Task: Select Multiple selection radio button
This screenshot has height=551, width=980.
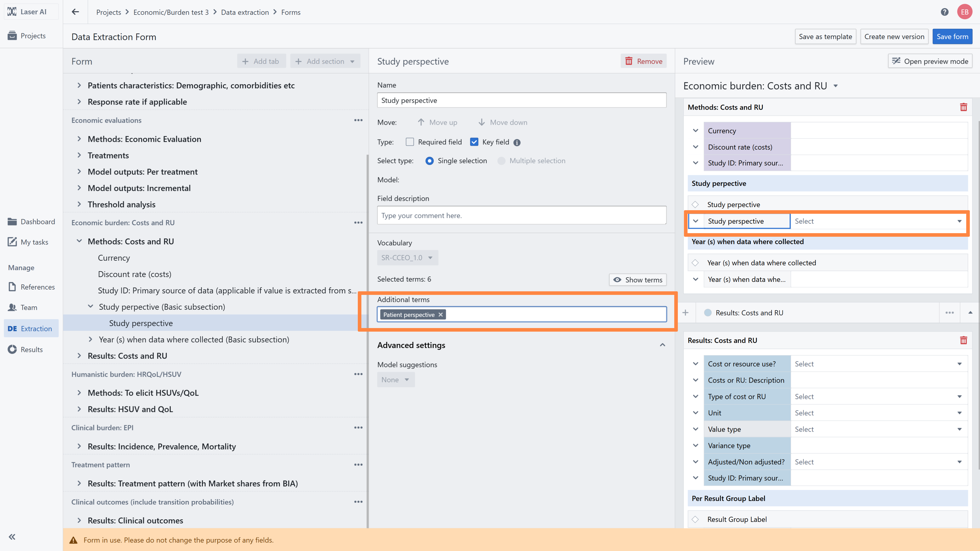Action: pos(501,161)
